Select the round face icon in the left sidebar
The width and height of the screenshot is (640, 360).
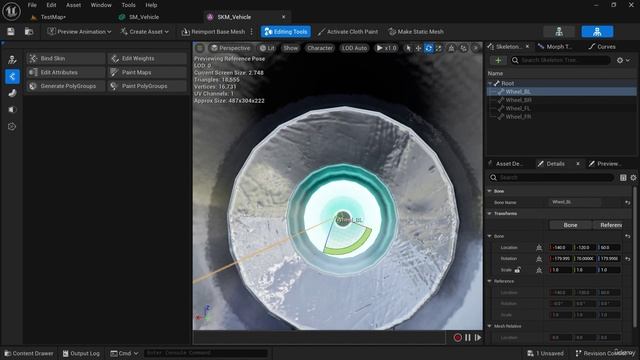12,127
